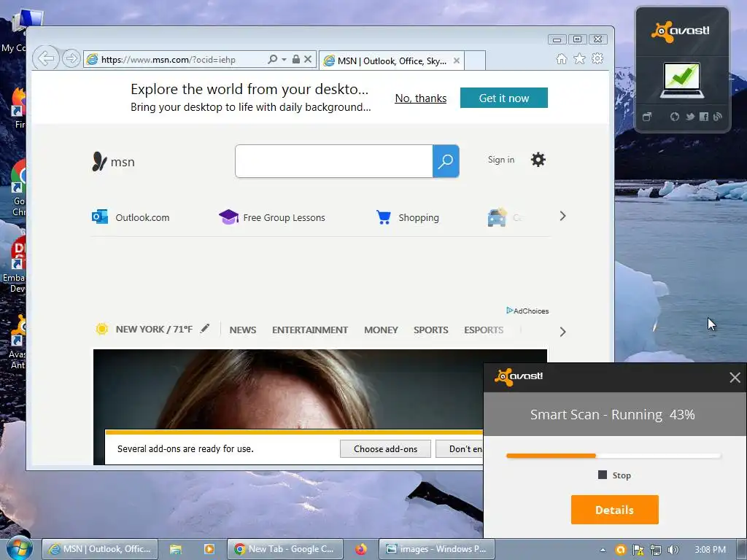
Task: Open MSN page settings gear
Action: click(x=538, y=160)
